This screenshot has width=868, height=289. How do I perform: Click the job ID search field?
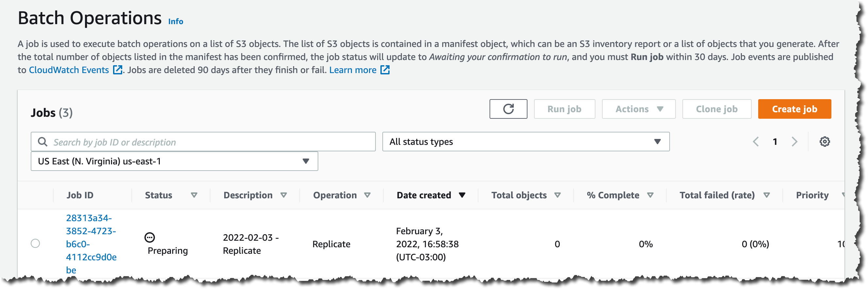coord(209,142)
